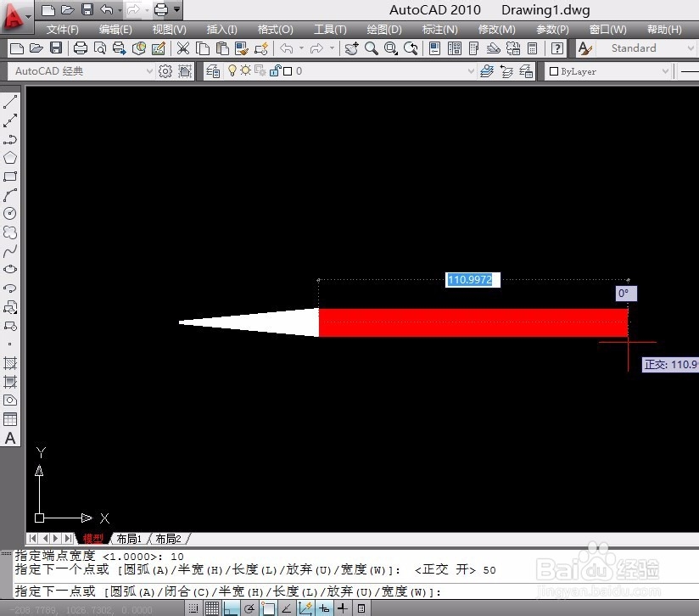Click the Match Properties icon

point(242,48)
